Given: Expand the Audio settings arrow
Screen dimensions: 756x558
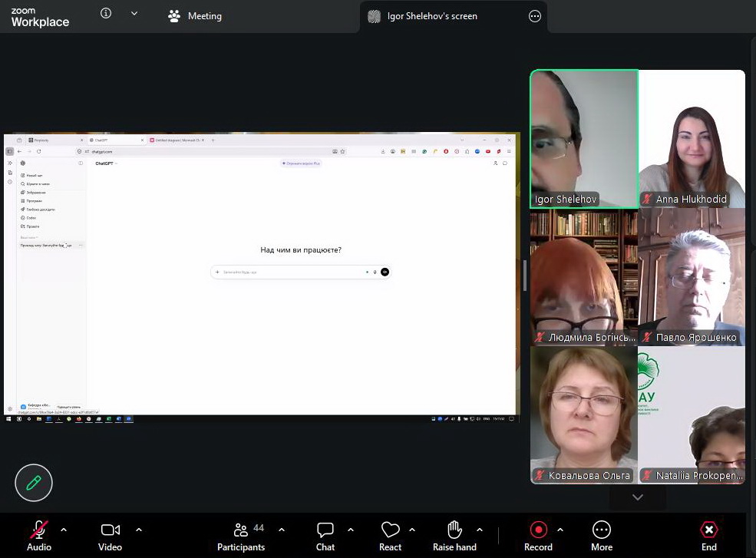Looking at the screenshot, I should tap(64, 530).
